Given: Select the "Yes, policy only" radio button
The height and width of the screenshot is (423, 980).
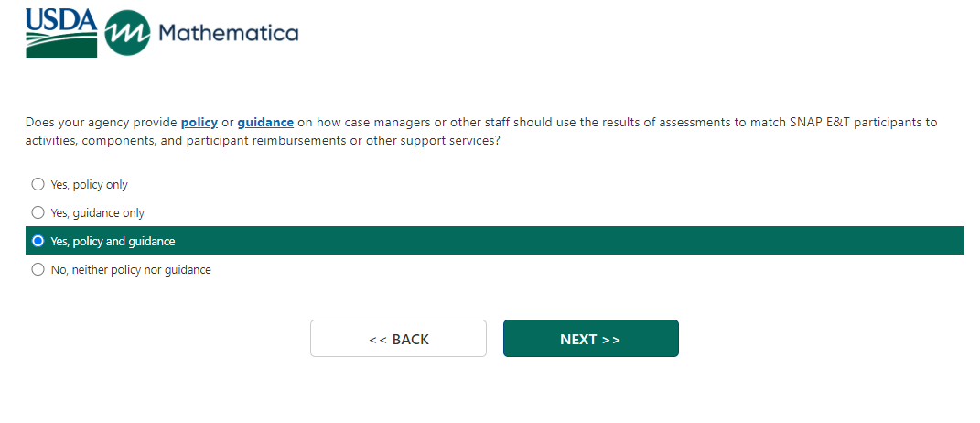Looking at the screenshot, I should tap(38, 184).
